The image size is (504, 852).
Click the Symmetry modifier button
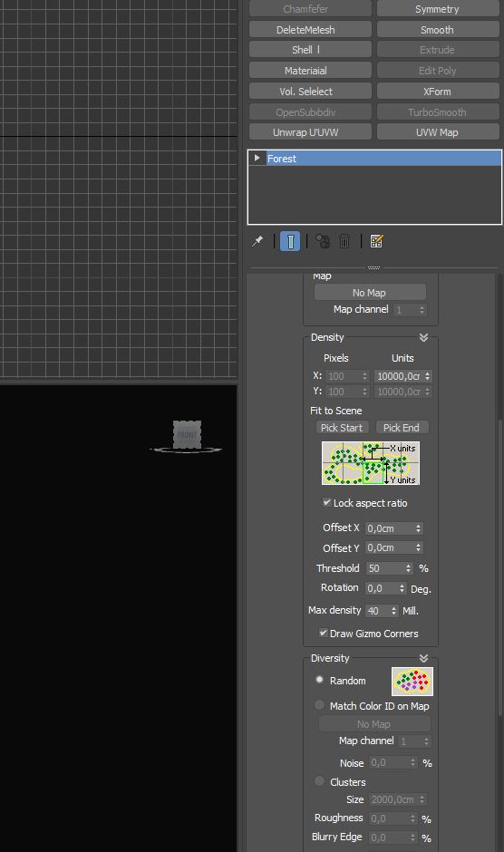click(438, 9)
